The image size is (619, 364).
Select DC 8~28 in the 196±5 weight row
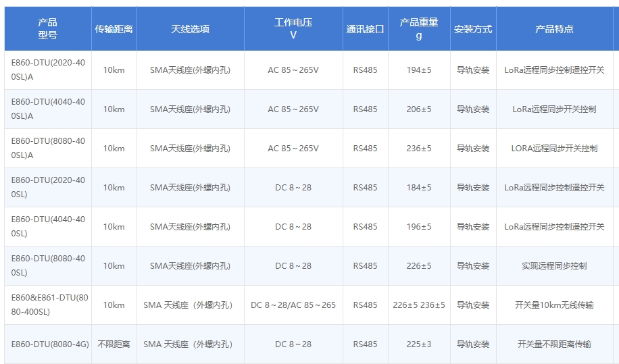(293, 226)
